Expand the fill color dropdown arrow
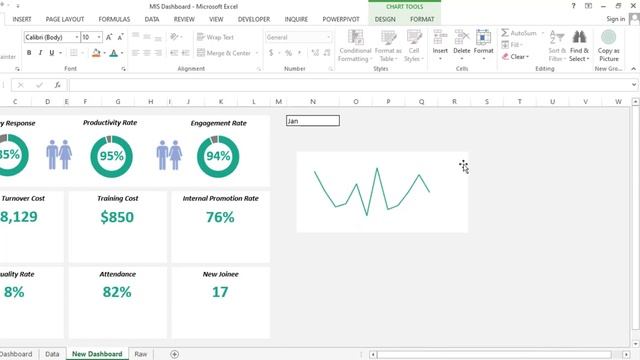640x360 pixels. 104,53
